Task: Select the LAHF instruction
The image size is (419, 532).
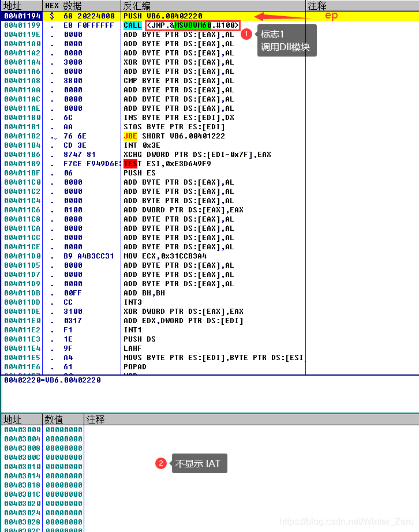Action: click(x=133, y=348)
